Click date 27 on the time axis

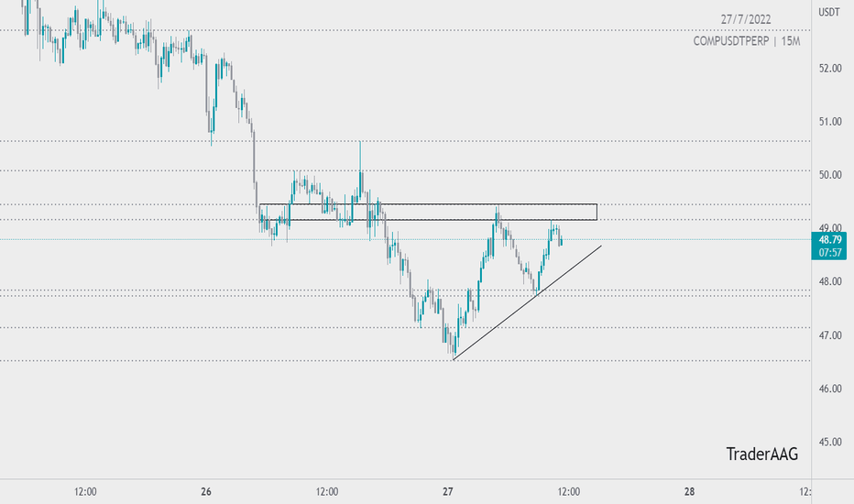pos(448,491)
